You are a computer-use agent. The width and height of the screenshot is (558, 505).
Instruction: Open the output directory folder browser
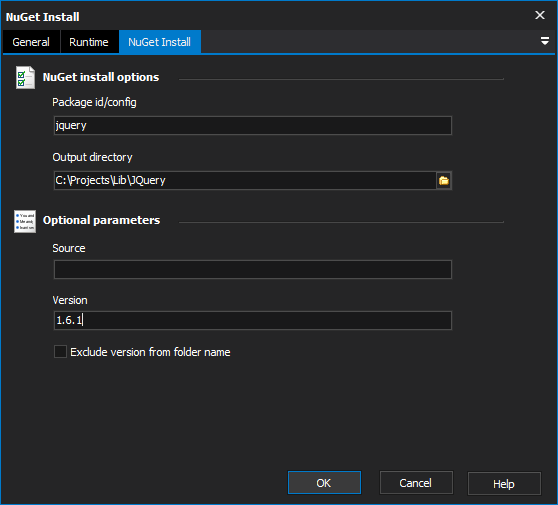(x=444, y=180)
